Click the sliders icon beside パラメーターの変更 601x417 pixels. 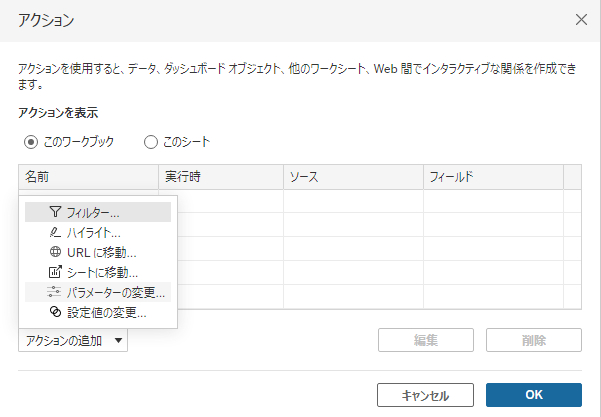coord(55,292)
